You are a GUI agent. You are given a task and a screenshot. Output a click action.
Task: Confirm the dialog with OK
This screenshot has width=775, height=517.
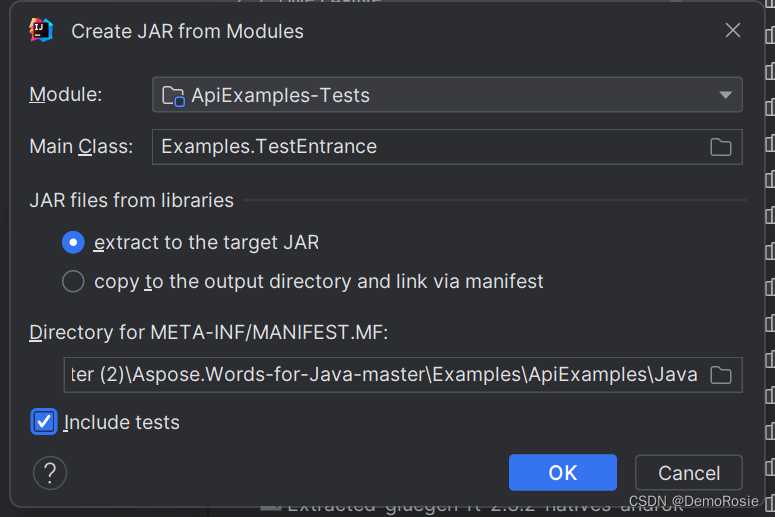coord(562,473)
